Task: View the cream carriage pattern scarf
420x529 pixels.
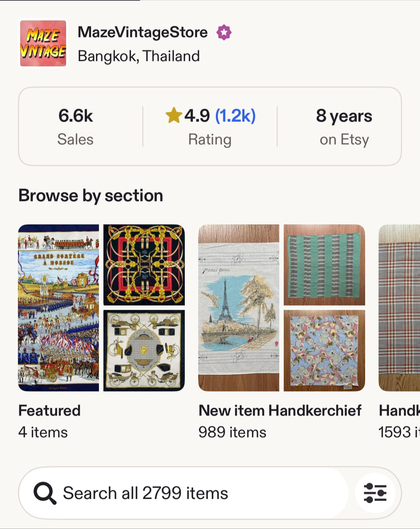Action: [x=144, y=350]
